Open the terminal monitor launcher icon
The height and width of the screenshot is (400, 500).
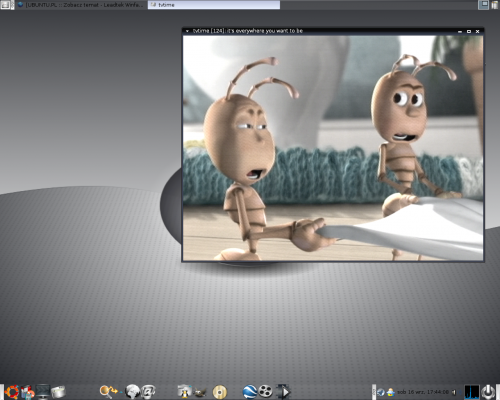(42, 392)
